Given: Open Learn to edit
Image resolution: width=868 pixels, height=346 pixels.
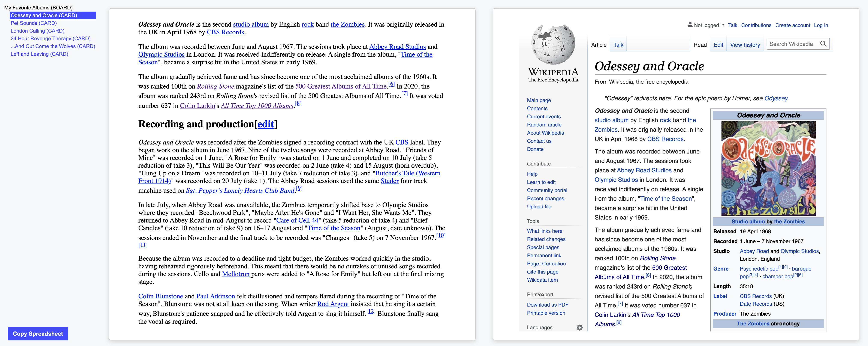Looking at the screenshot, I should click(x=541, y=182).
